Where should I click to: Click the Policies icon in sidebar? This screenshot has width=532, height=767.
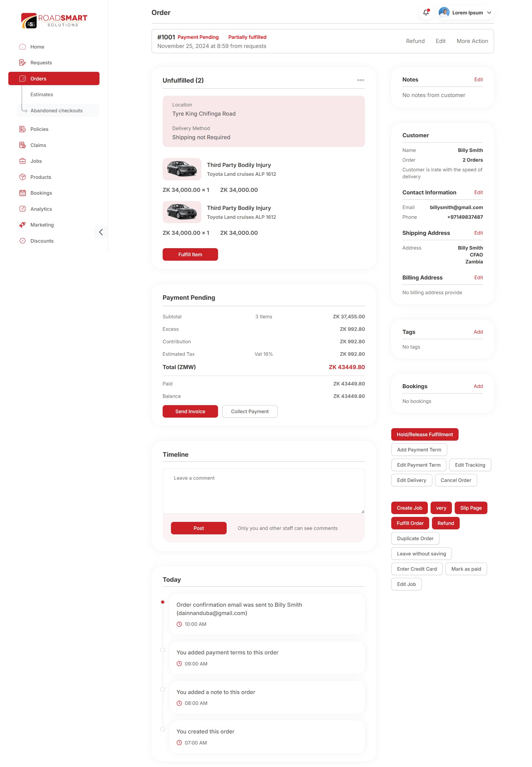coord(22,129)
